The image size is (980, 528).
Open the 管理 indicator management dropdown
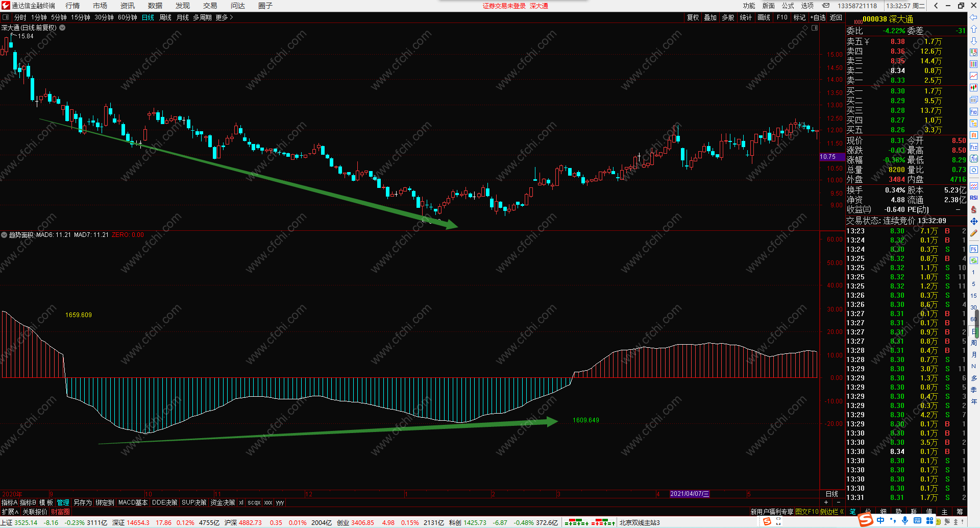click(x=63, y=502)
